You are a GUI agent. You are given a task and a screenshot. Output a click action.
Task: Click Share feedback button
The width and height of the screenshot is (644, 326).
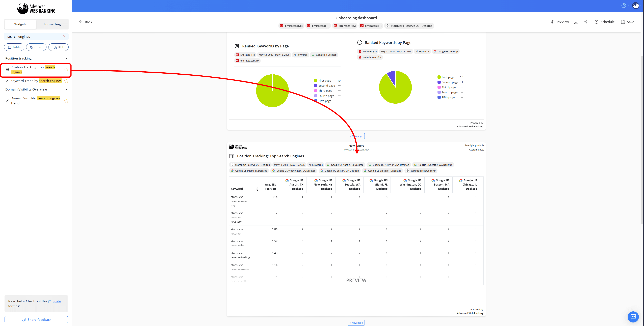coord(36,319)
